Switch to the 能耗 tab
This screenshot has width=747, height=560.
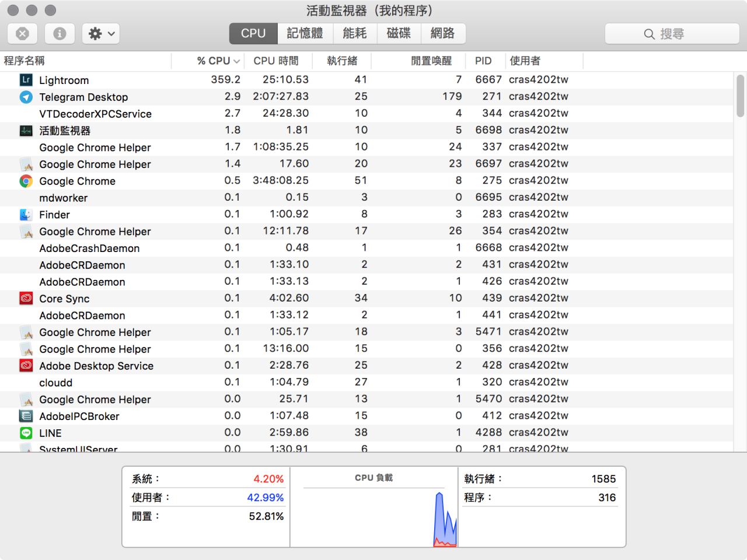click(x=355, y=33)
